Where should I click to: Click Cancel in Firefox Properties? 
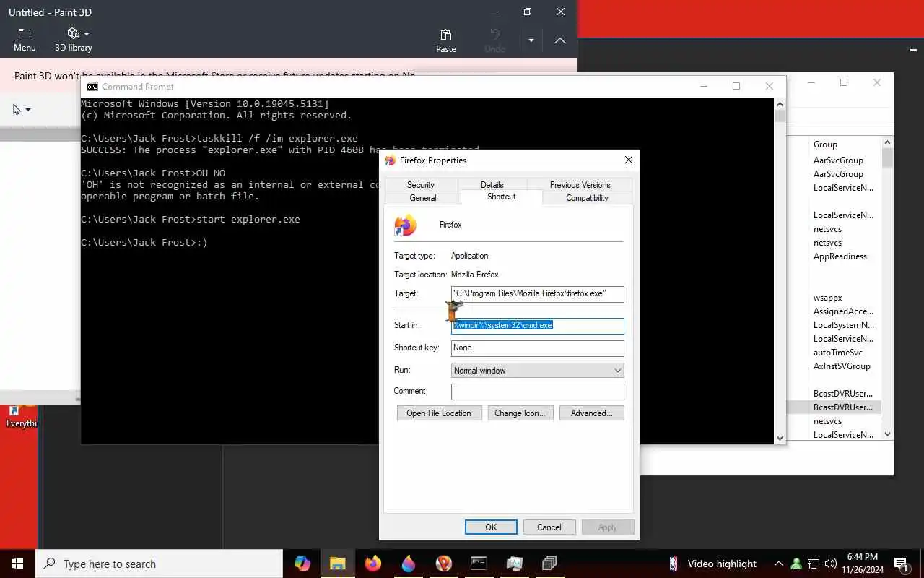pyautogui.click(x=549, y=527)
